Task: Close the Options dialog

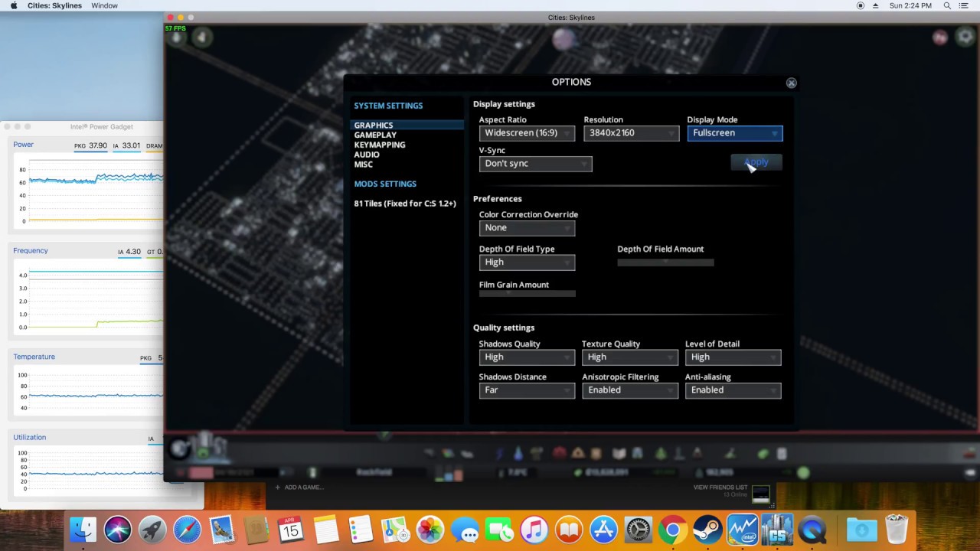Action: [x=791, y=83]
